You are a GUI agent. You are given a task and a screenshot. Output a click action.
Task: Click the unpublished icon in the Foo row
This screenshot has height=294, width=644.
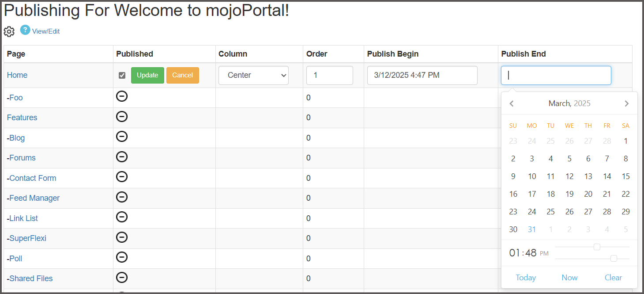122,96
